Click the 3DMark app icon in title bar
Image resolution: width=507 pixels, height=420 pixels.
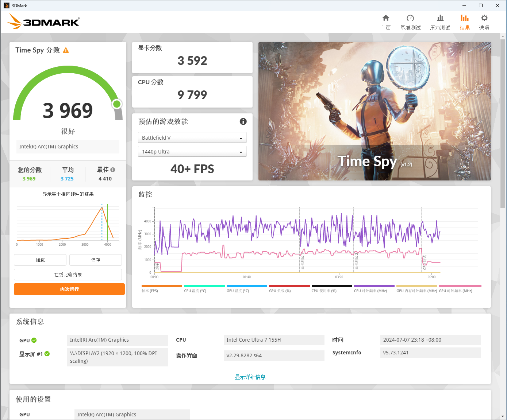pos(6,5)
